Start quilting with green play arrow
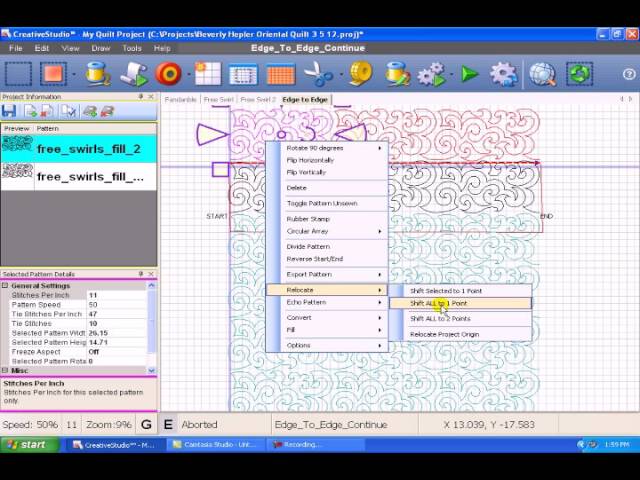The image size is (640, 480). point(469,74)
